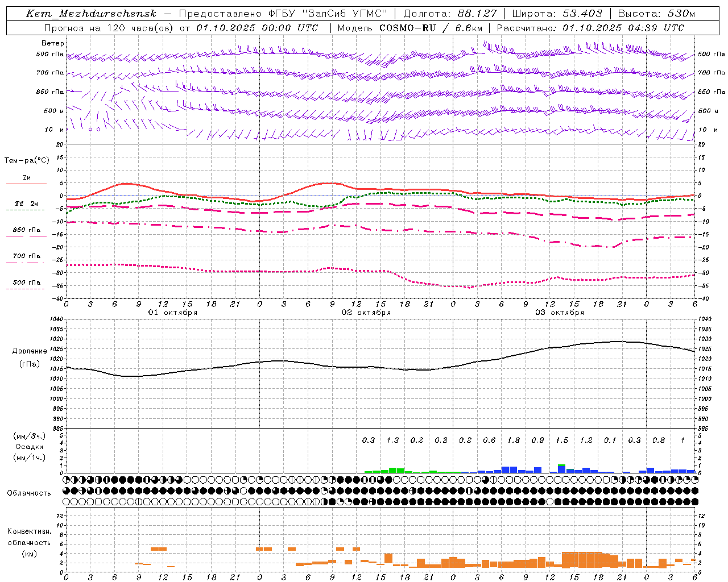This screenshot has width=728, height=582.
Task: Click the (мм/1ч.) precipitation unit label
Action: tap(30, 458)
